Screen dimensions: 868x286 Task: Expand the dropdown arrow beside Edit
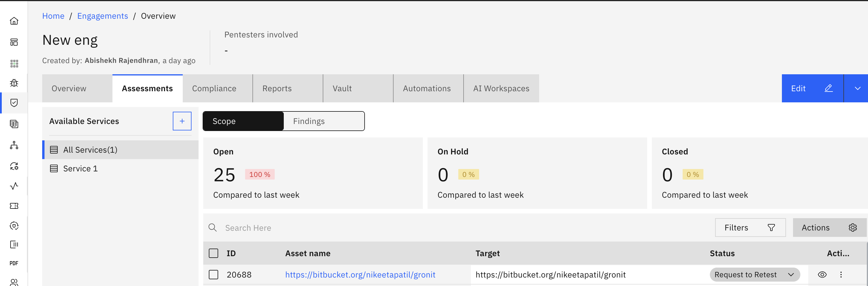coord(857,89)
